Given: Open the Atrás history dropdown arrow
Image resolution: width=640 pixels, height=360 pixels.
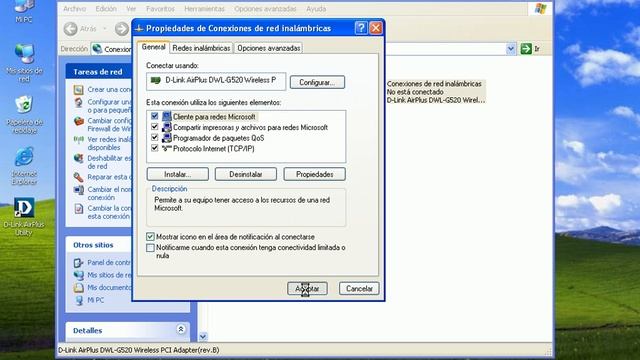Looking at the screenshot, I should [104, 29].
